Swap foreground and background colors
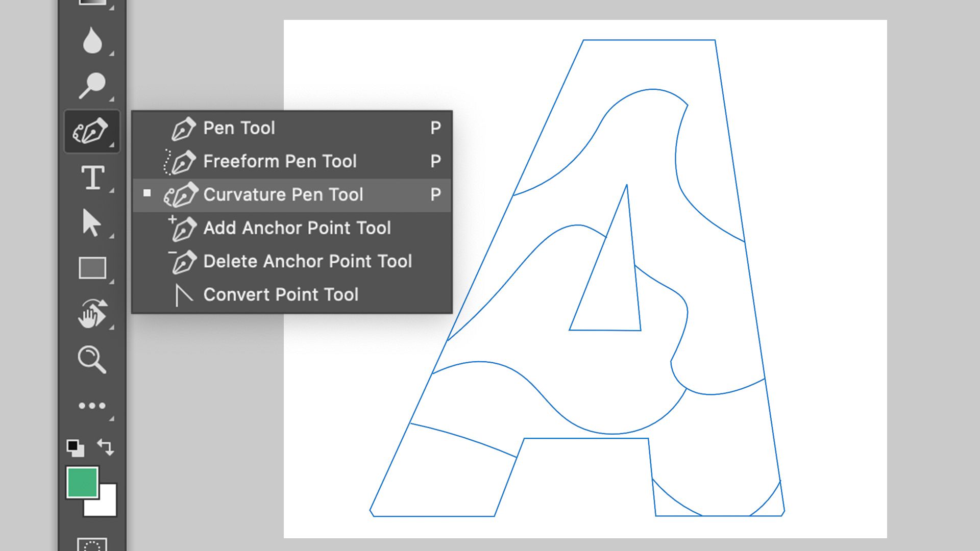This screenshot has height=551, width=980. click(x=105, y=446)
